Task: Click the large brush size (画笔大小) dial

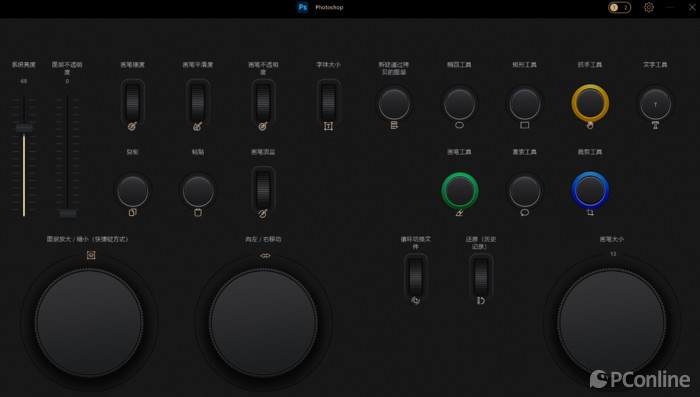Action: (x=612, y=322)
